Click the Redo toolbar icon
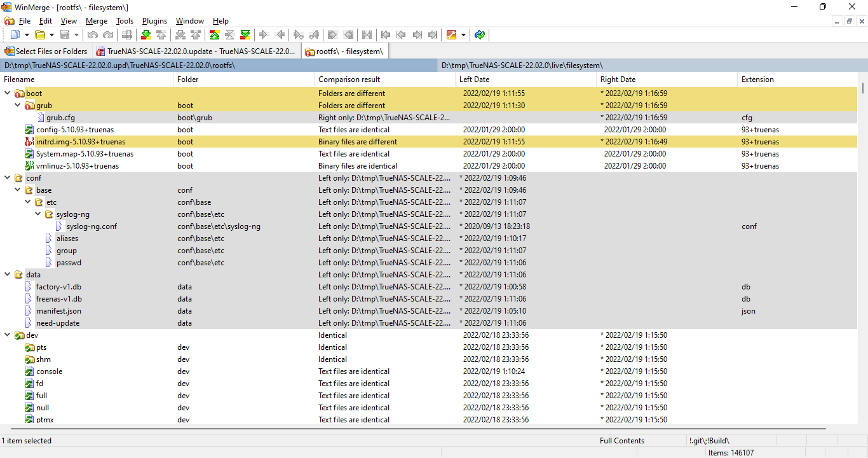The height and width of the screenshot is (458, 868). tap(108, 34)
